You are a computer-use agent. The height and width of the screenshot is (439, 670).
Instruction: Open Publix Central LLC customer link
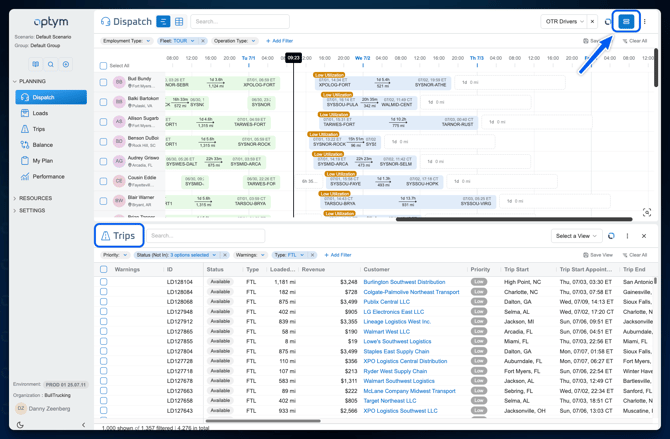click(x=387, y=302)
